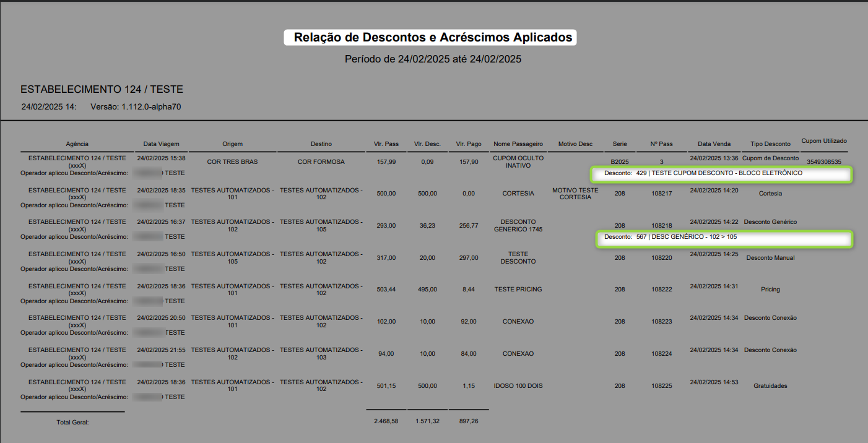Click the travel date '24/02/2025 18:35'
The height and width of the screenshot is (443, 868).
pos(161,190)
